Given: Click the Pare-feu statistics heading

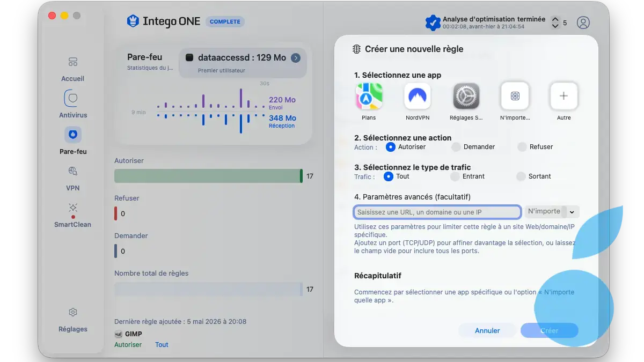Looking at the screenshot, I should coord(144,57).
